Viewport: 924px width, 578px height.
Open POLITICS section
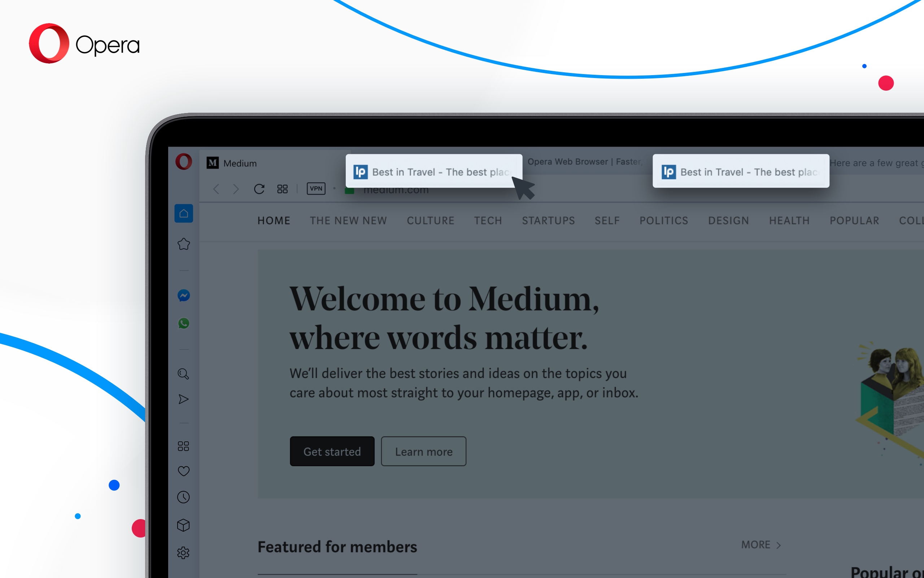(x=664, y=221)
